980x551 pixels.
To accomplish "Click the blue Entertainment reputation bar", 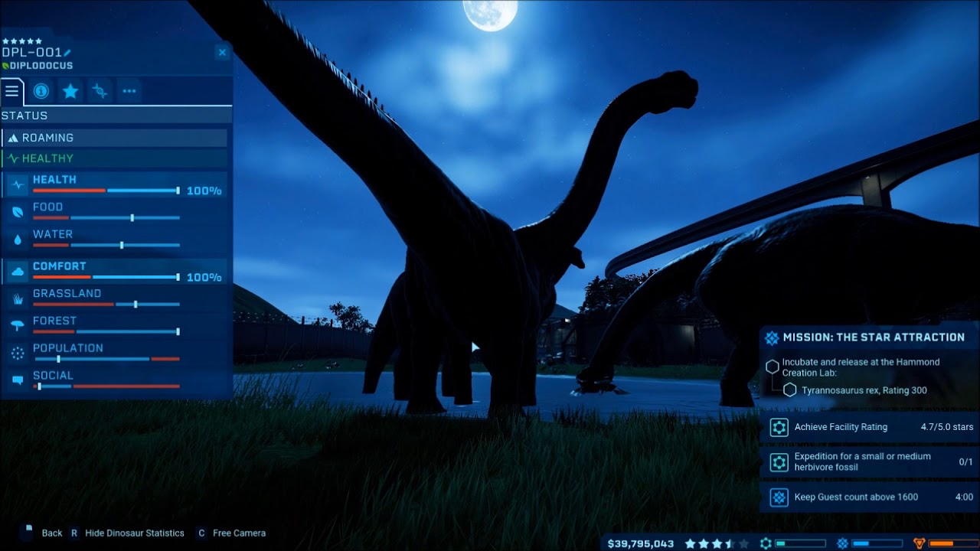I will [x=877, y=543].
